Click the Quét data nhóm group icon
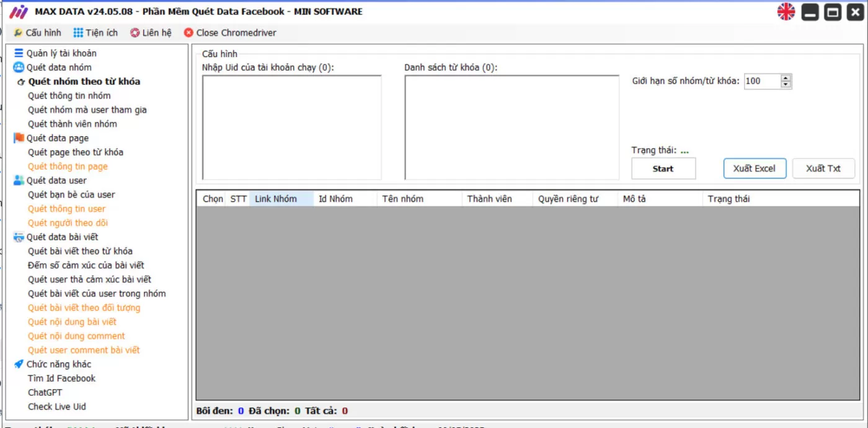This screenshot has width=868, height=428. 19,68
